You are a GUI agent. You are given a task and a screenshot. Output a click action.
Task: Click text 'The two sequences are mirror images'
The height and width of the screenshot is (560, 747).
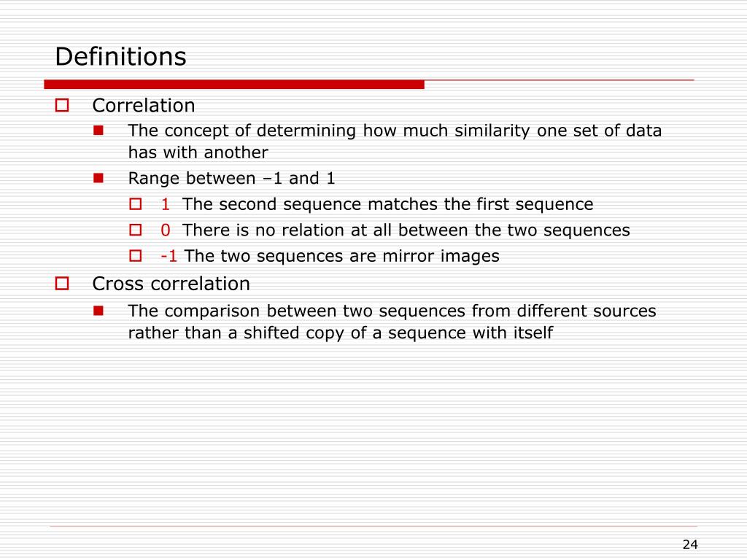341,256
